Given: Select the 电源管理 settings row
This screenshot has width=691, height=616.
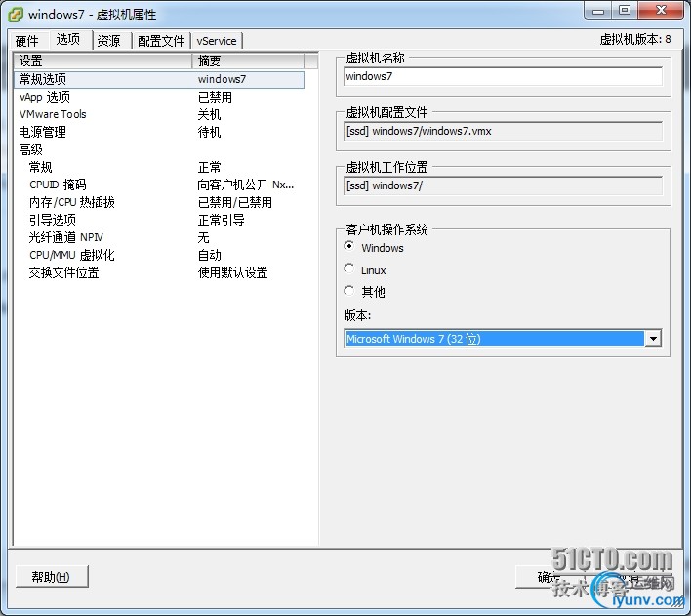Looking at the screenshot, I should 159,133.
